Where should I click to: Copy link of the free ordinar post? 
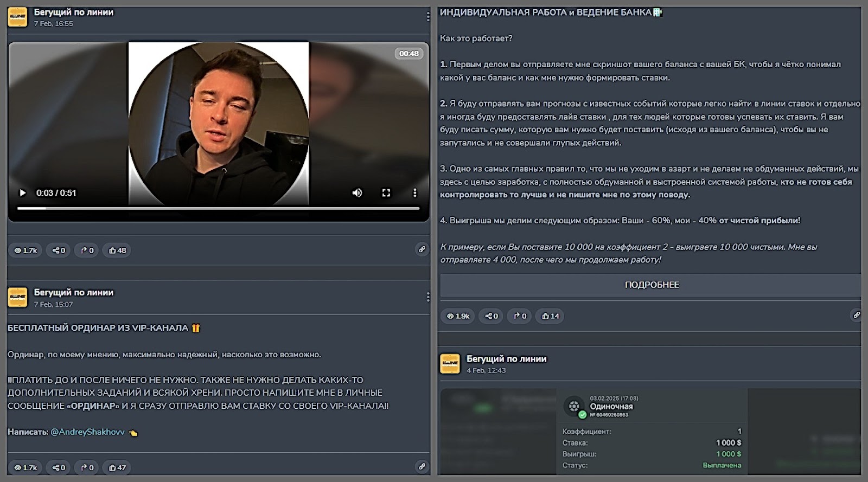coord(422,466)
